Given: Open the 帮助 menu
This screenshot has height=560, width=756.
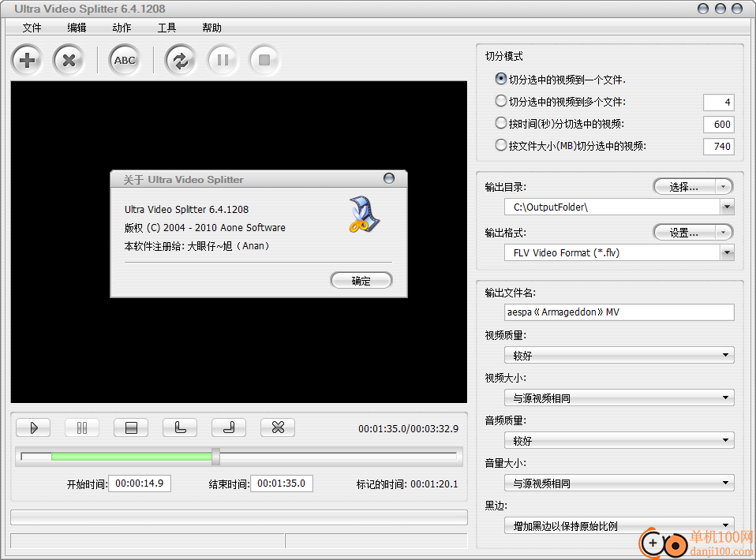Looking at the screenshot, I should tap(211, 28).
